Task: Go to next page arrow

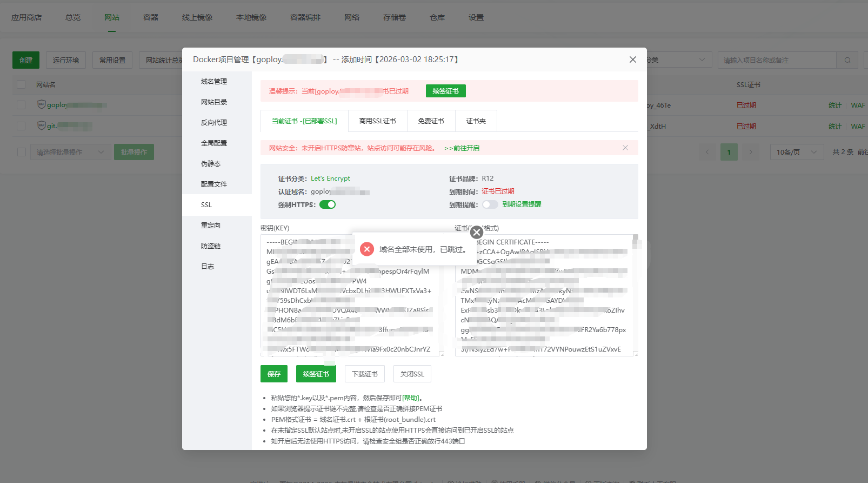Action: [750, 152]
